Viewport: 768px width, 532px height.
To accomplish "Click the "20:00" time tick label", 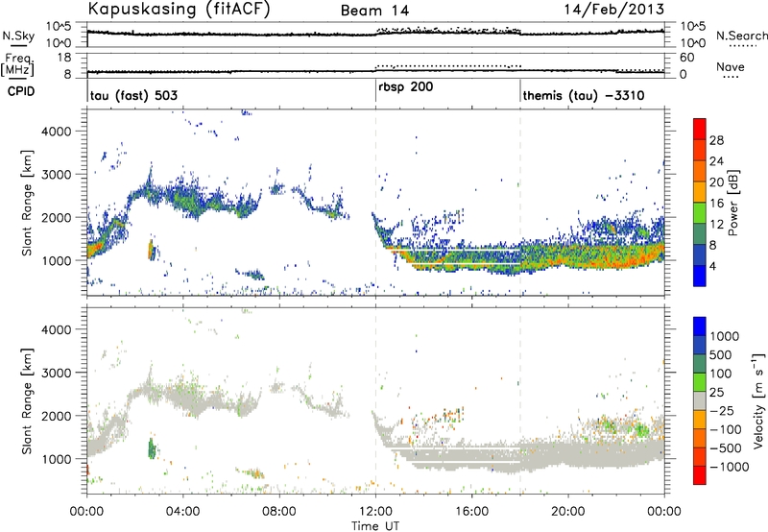I will pos(568,512).
